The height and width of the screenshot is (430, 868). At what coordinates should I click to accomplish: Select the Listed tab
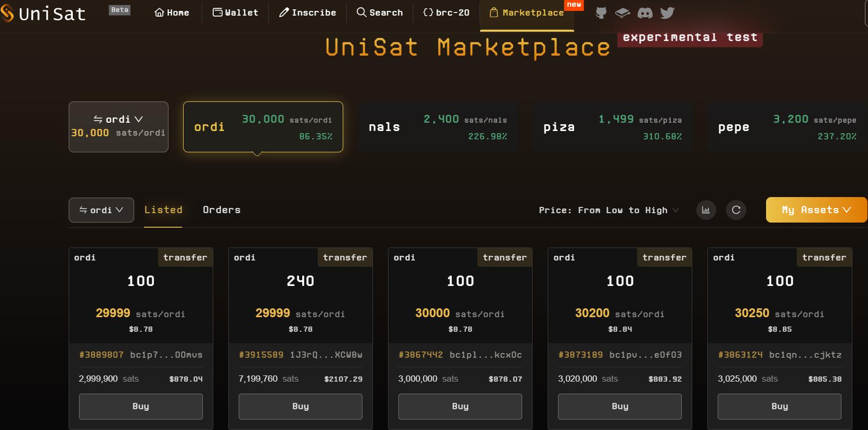tap(163, 210)
